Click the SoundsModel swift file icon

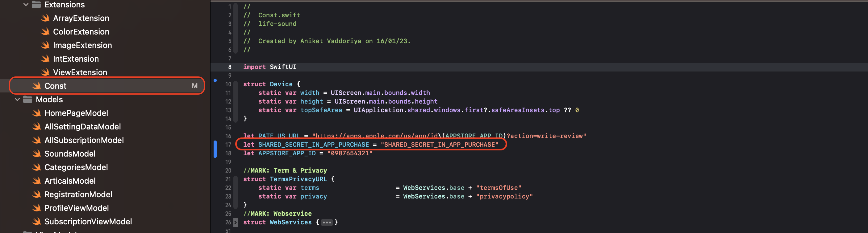pyautogui.click(x=36, y=154)
